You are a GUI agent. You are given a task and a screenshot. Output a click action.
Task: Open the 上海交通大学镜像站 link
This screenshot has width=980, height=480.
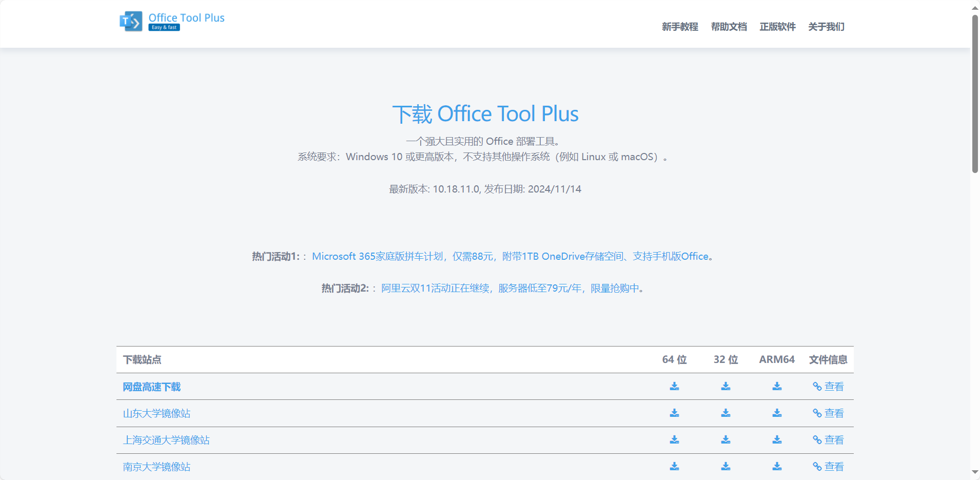[166, 440]
